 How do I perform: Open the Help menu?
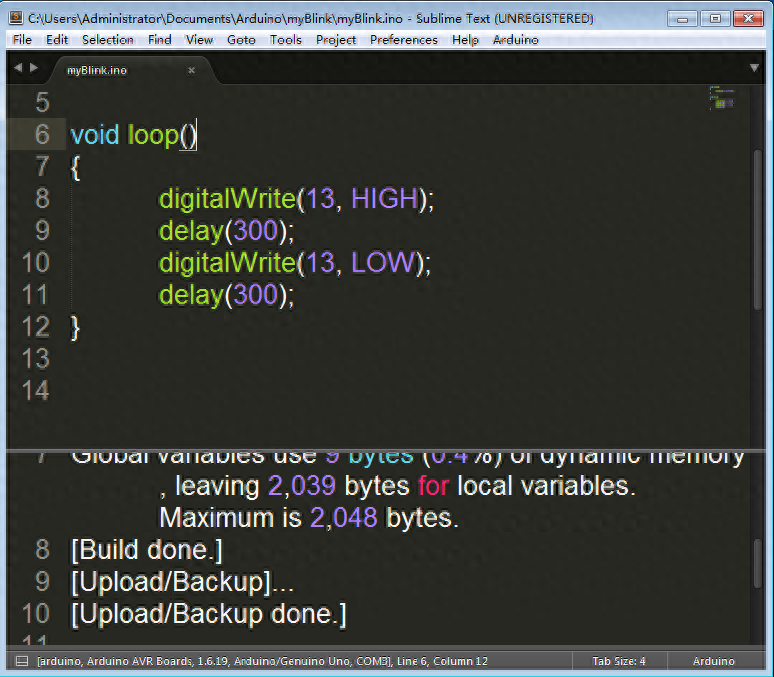click(x=465, y=40)
